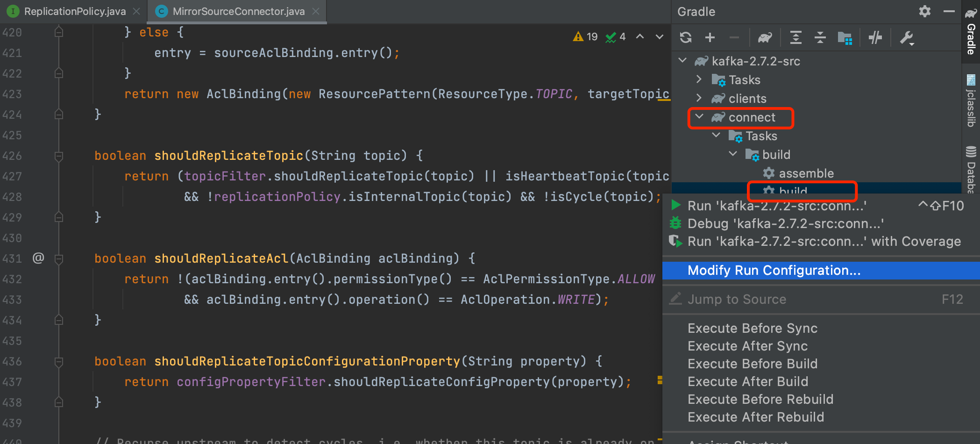Choose Modify Run Configuration... menu item

coord(821,270)
